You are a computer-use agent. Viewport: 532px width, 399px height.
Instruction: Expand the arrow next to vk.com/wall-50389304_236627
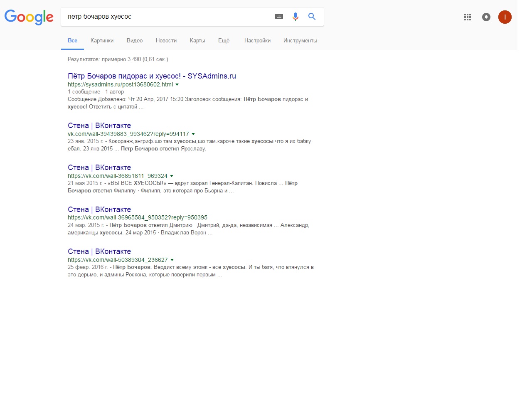(x=172, y=260)
